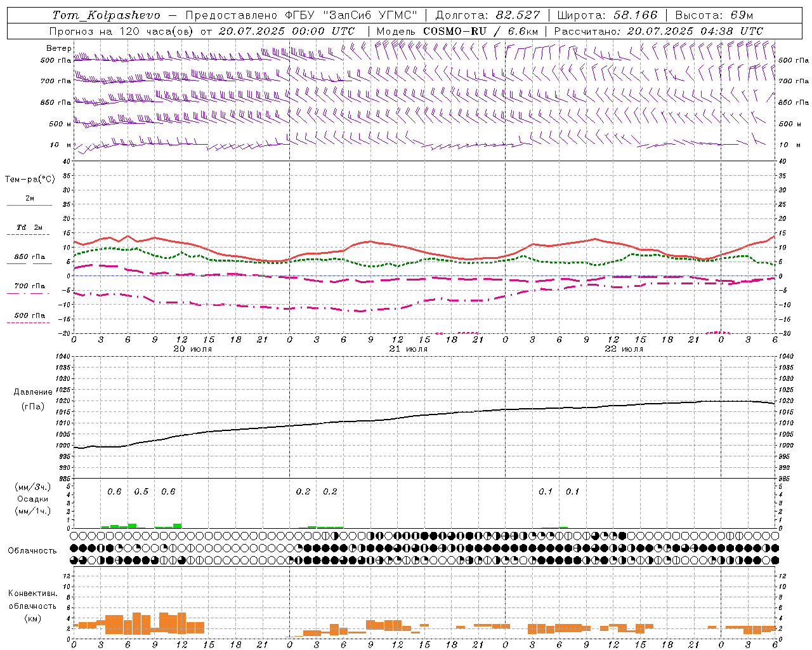Select the 'Тем-ра(°C)' temperature panel label

30,180
